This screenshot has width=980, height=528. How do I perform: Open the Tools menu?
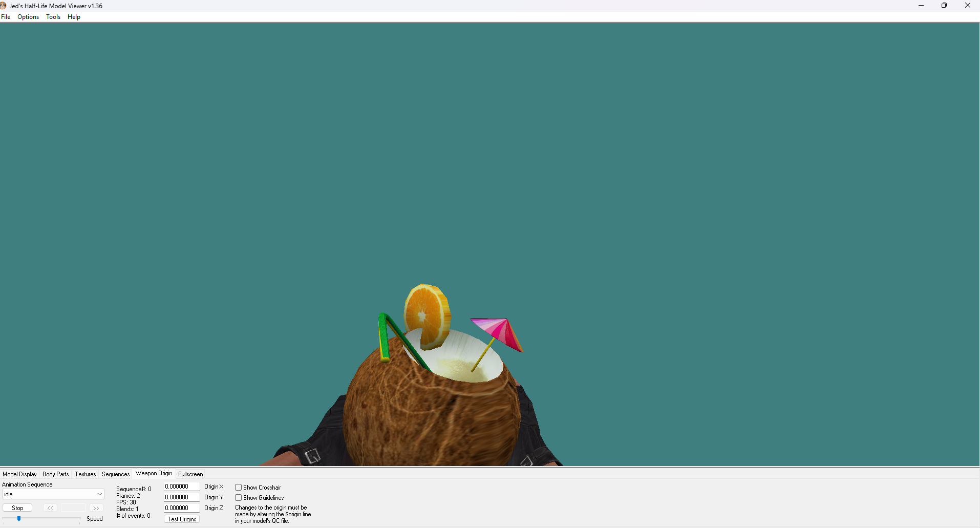(x=53, y=17)
